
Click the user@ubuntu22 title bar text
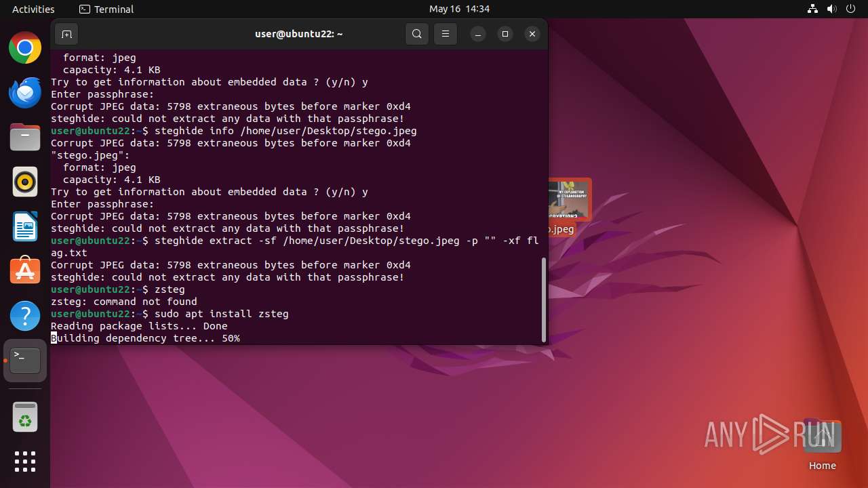coord(299,34)
